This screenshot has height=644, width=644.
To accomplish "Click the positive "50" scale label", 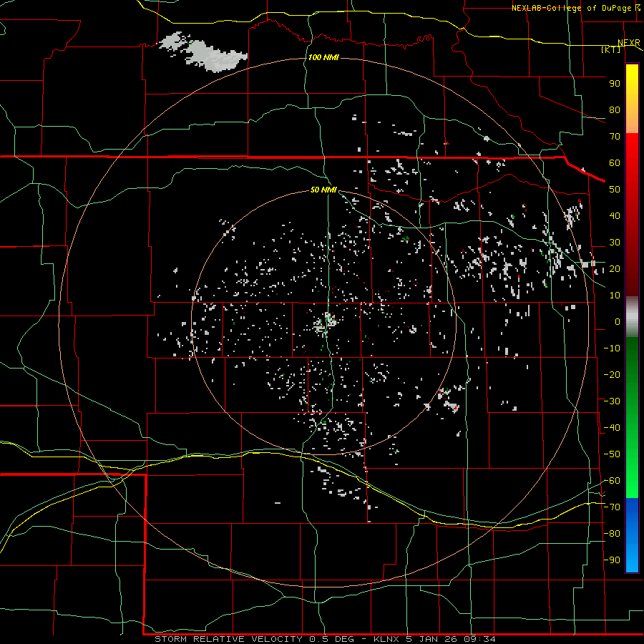I will (x=615, y=190).
